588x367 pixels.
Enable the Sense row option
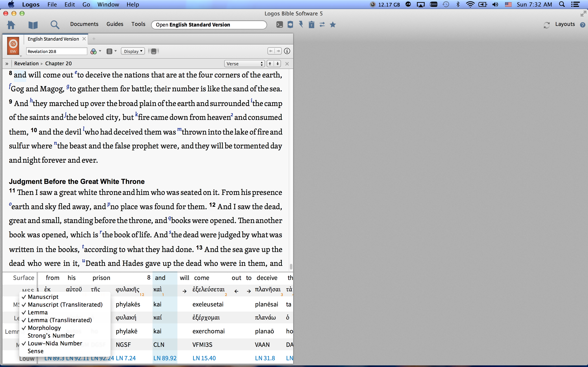click(x=36, y=351)
